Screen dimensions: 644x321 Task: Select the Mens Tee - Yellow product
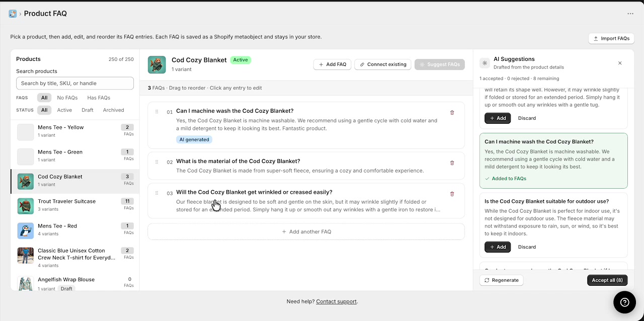coord(75,132)
